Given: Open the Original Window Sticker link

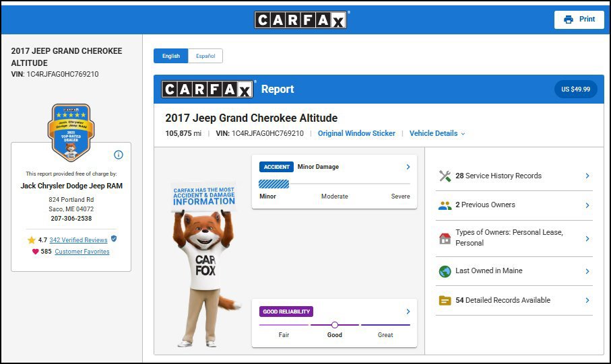Looking at the screenshot, I should click(x=356, y=133).
